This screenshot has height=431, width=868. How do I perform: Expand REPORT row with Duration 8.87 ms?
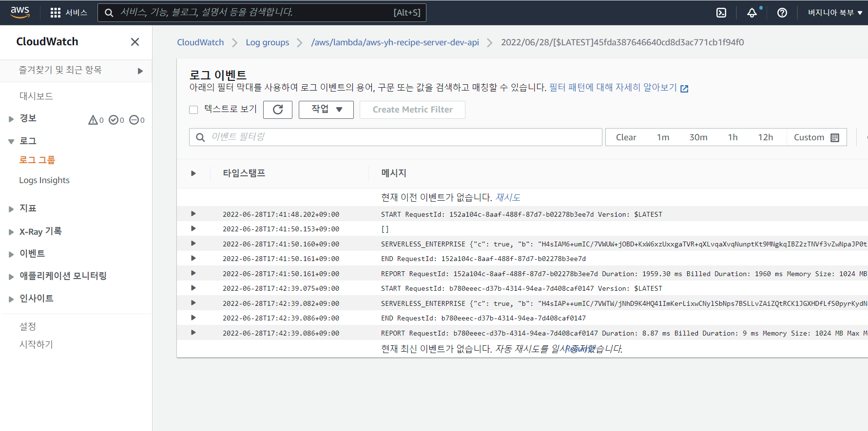click(193, 333)
